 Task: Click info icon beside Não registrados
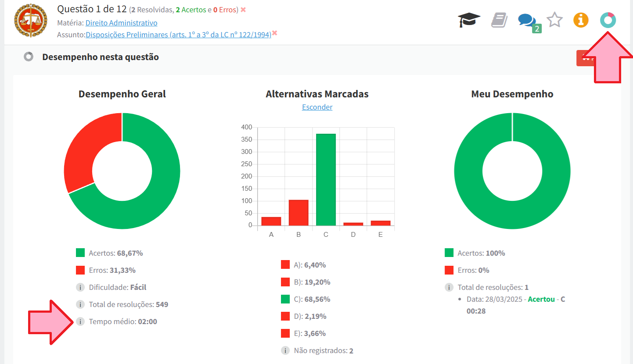coord(285,350)
